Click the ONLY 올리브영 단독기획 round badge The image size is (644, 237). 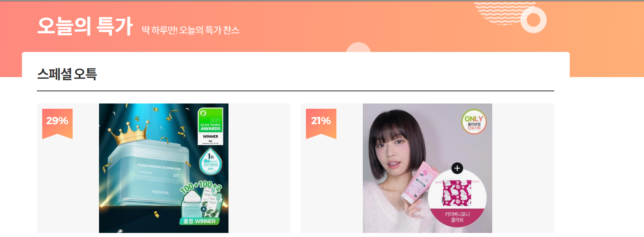click(x=474, y=122)
